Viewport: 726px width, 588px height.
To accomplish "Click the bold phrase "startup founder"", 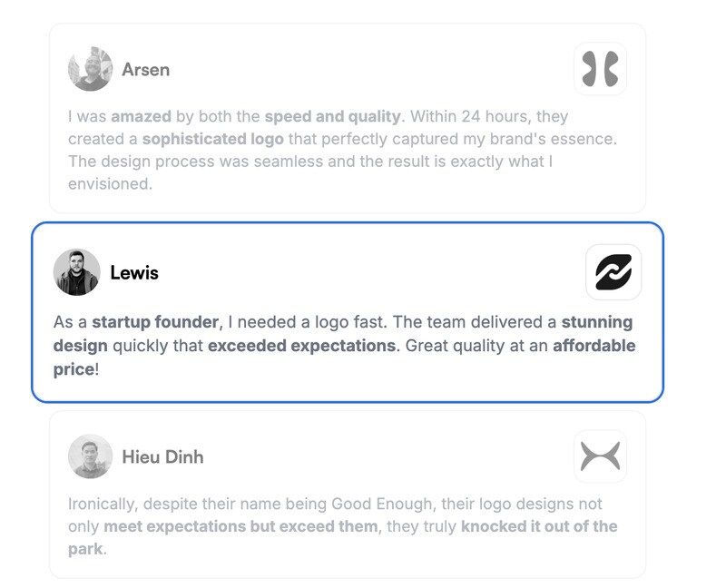I will tap(155, 322).
